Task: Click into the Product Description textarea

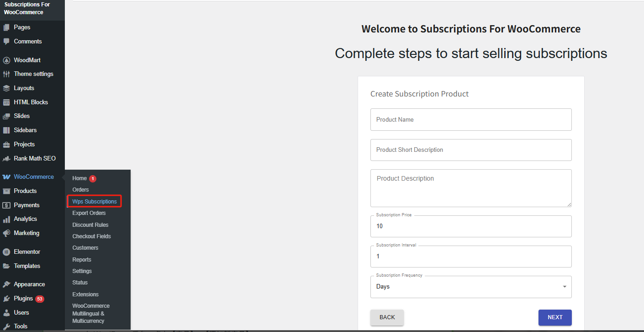Action: (470, 188)
